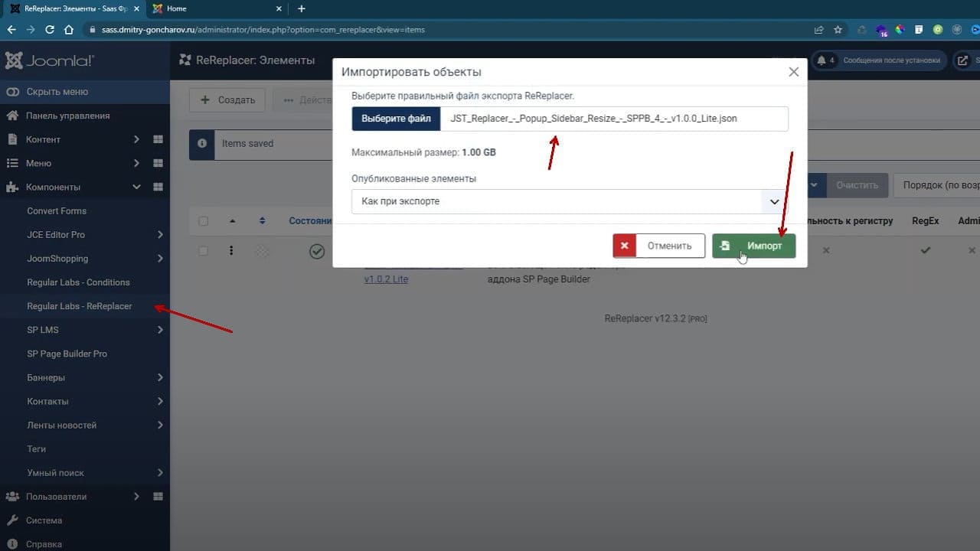
Task: Tick the checkbox of the v1.0.2 Lite row
Action: pyautogui.click(x=203, y=251)
